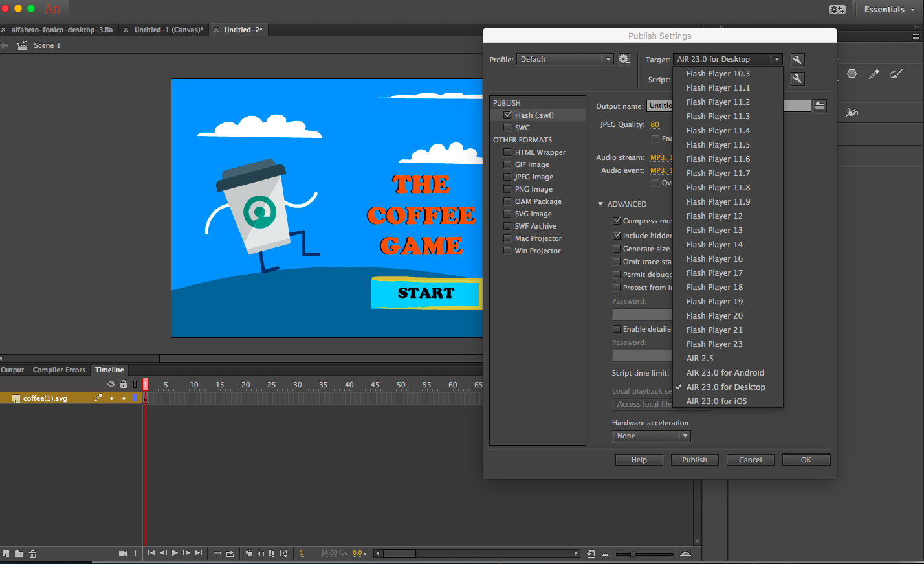Image resolution: width=924 pixels, height=564 pixels.
Task: Lock all layers using padlock icon
Action: pos(124,384)
